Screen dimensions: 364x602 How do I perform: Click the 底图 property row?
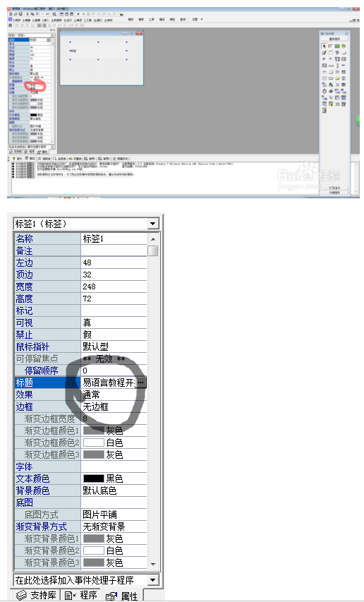(x=80, y=502)
